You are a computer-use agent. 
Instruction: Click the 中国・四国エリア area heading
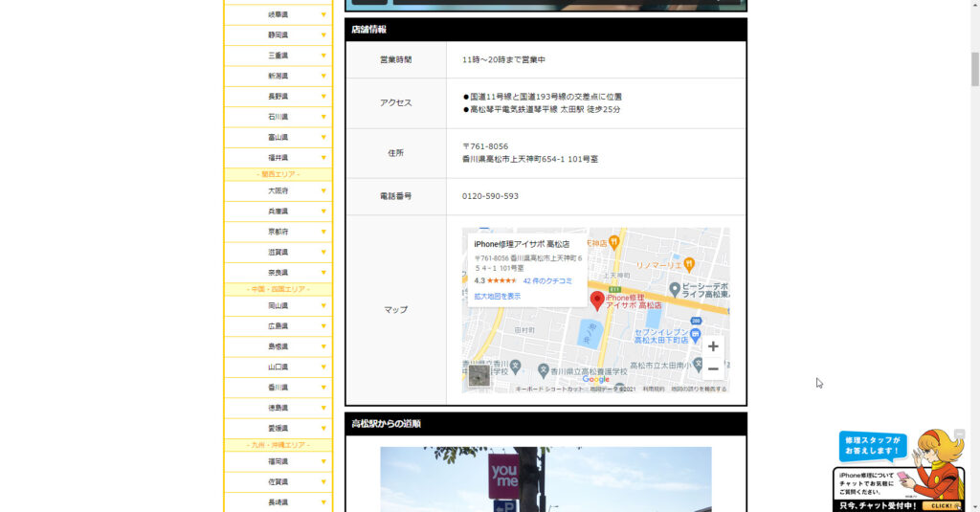click(x=278, y=289)
